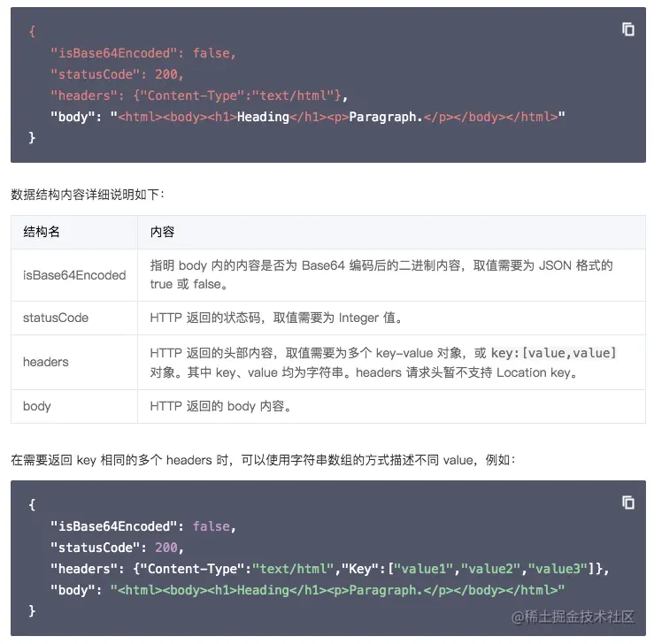Click the "statusCode": 200 line in second code block

117,548
